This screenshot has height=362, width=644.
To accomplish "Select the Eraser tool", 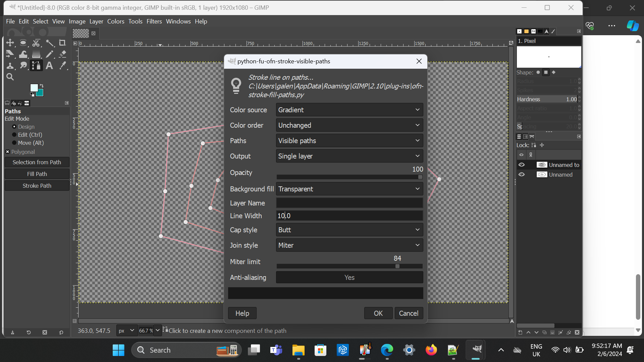I will (62, 54).
